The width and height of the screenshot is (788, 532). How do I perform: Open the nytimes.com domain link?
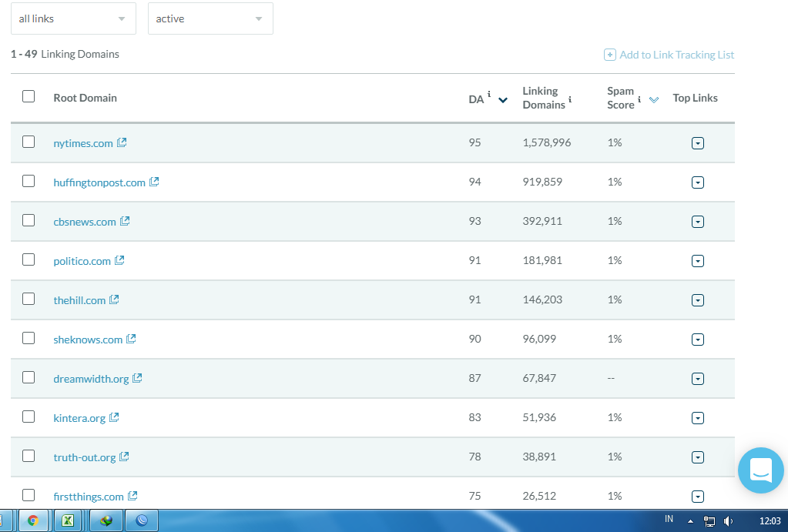(83, 143)
